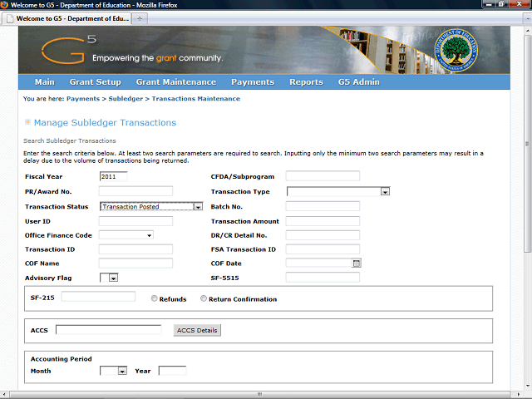Select the Welcome to G5 browser tab
Image resolution: width=532 pixels, height=399 pixels.
coord(67,18)
